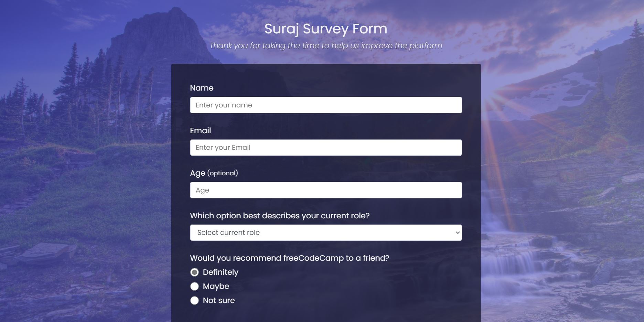
Task: Choose the Maybe radio button
Action: 194,287
